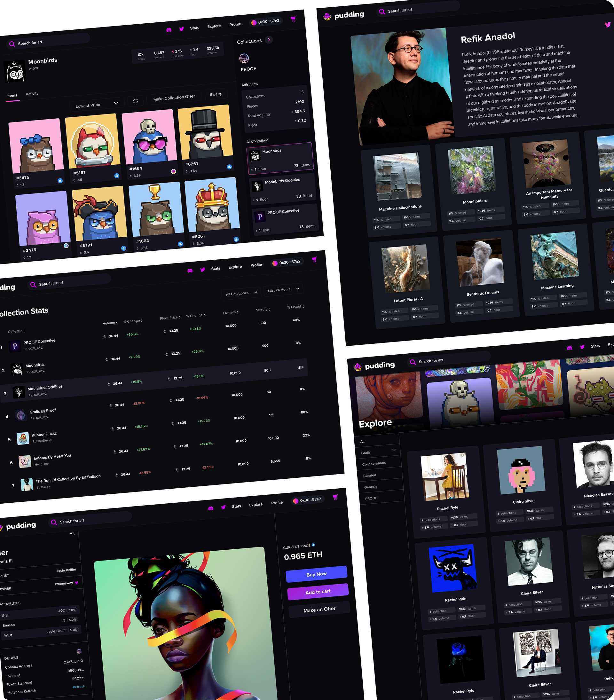Select the Items tab on Moonbirds page
This screenshot has height=700, width=614.
[x=12, y=96]
